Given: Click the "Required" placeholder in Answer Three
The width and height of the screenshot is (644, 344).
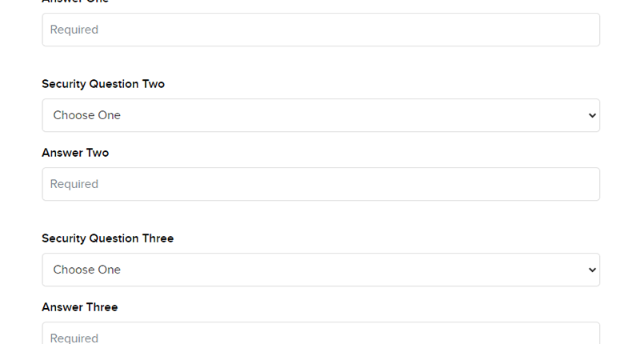Looking at the screenshot, I should pos(74,338).
